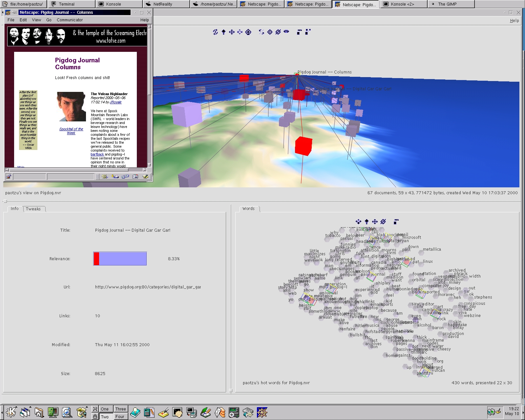Toggle the labels icon in Words toolbar
525x420 pixels.
[x=395, y=222]
